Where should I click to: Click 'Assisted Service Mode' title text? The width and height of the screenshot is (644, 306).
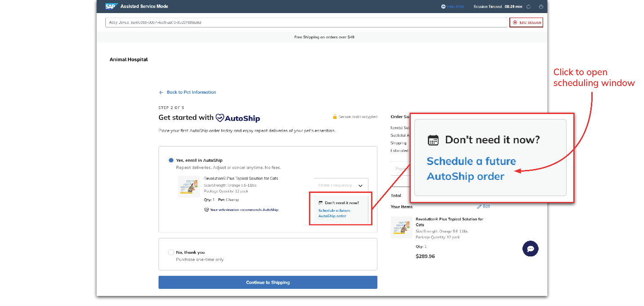coord(144,6)
